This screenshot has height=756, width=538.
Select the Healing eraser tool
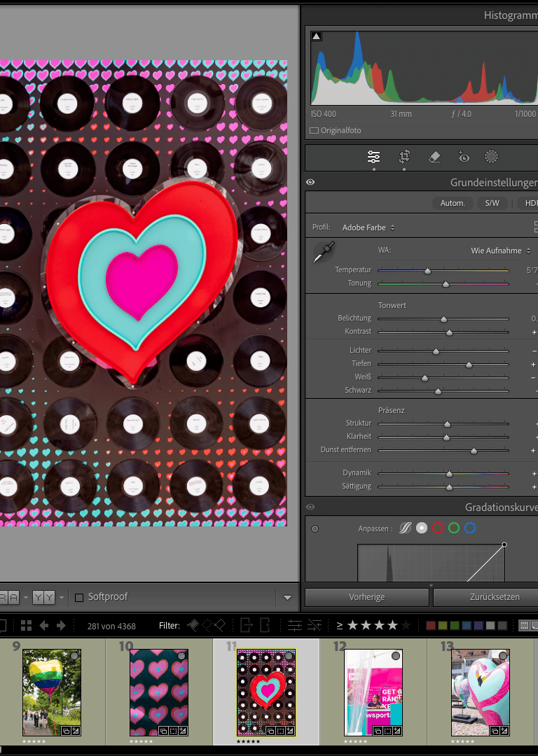tap(434, 157)
